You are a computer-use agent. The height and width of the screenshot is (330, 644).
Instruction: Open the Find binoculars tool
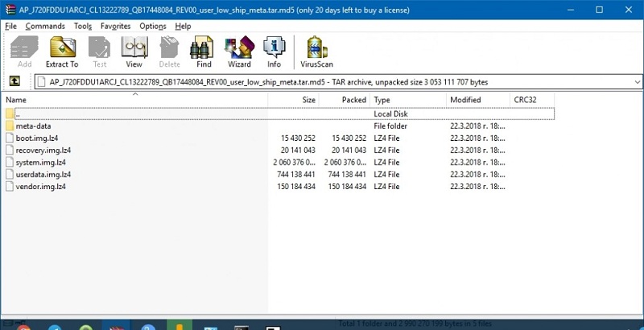tap(204, 52)
